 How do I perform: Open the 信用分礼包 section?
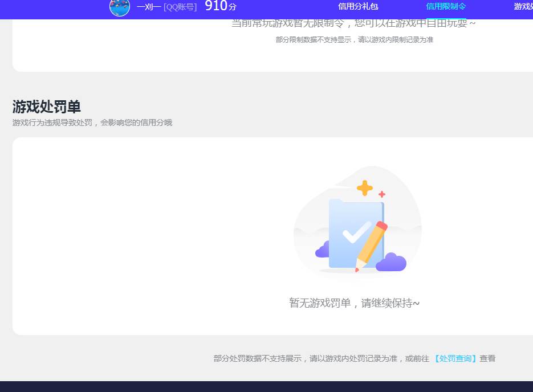[x=357, y=6]
